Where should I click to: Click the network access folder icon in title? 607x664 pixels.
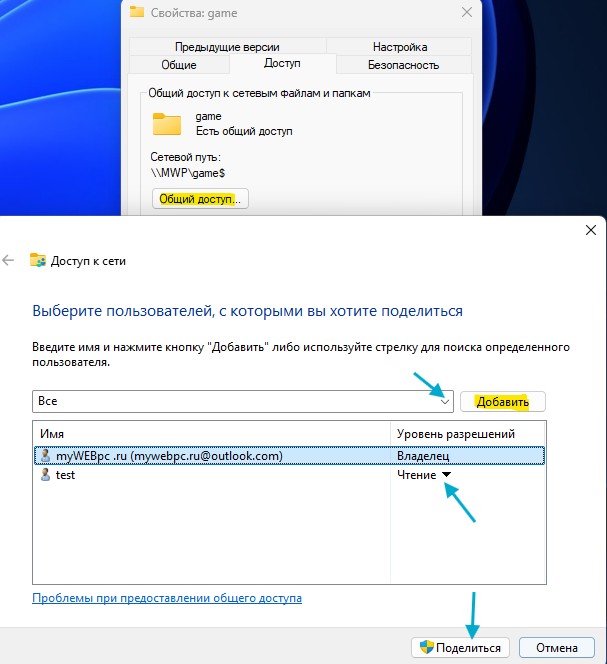pos(38,260)
